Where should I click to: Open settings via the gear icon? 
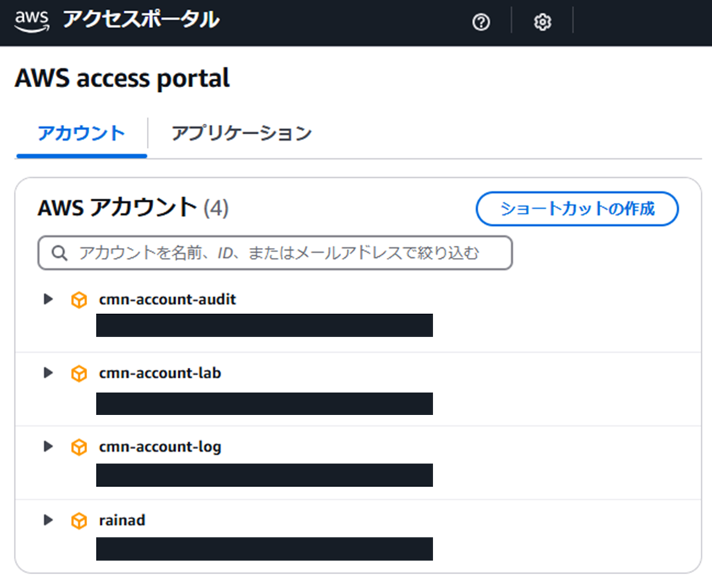[x=542, y=22]
